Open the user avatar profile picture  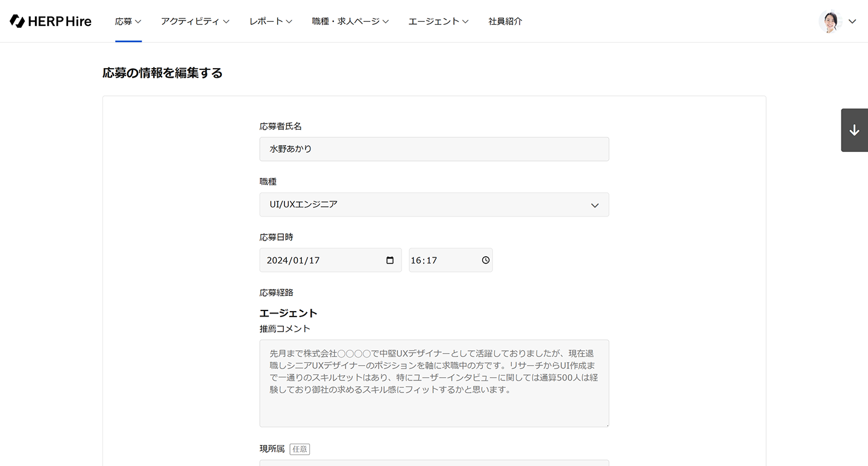(830, 21)
